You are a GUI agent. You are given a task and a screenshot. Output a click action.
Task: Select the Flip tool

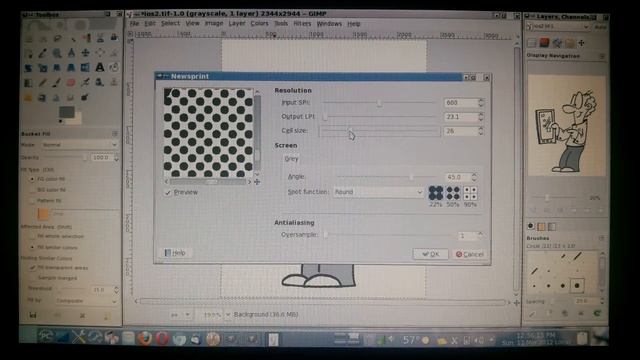(x=86, y=68)
